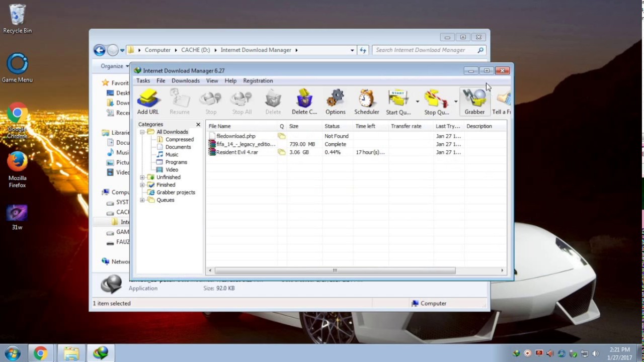Open the Registration menu
Screen dimensions: 644x362
tap(258, 80)
